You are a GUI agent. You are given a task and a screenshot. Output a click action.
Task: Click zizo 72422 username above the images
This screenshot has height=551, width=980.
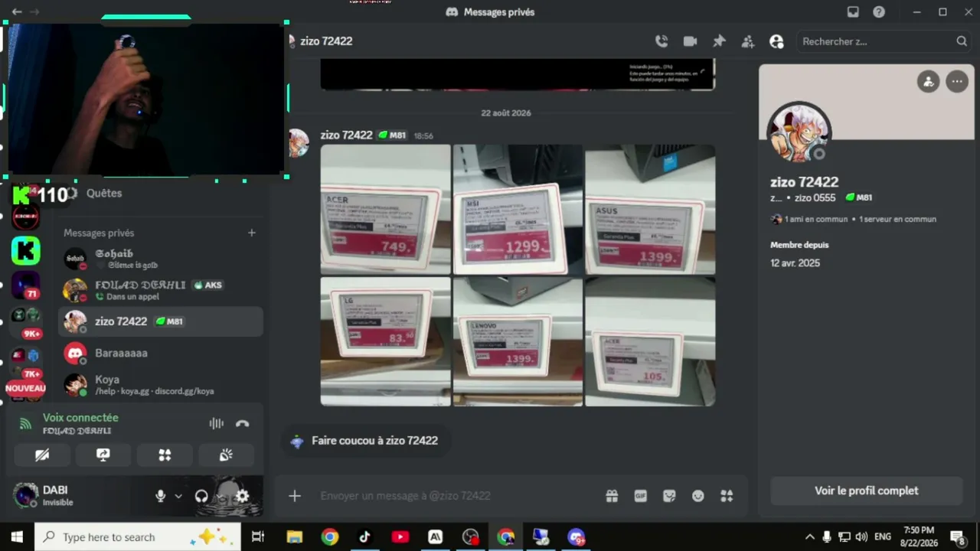(x=347, y=135)
